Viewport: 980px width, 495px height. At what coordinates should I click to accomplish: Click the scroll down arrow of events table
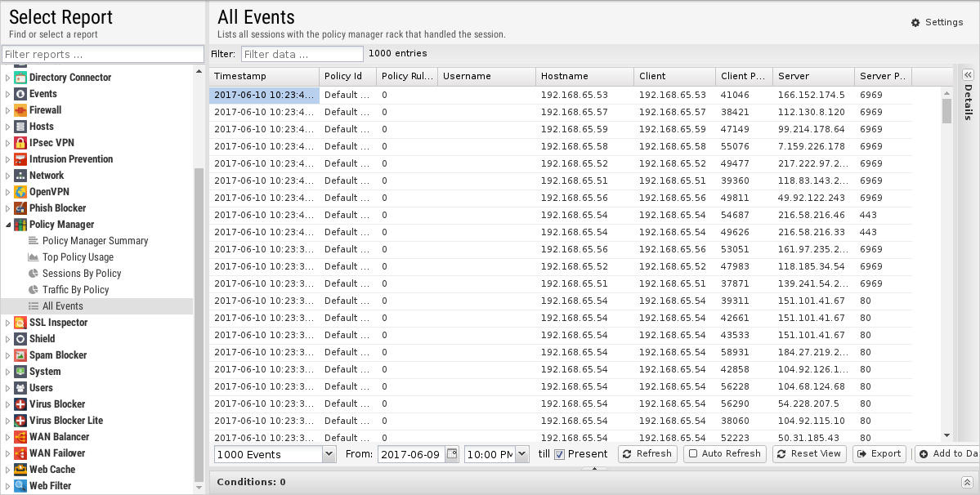click(x=946, y=435)
